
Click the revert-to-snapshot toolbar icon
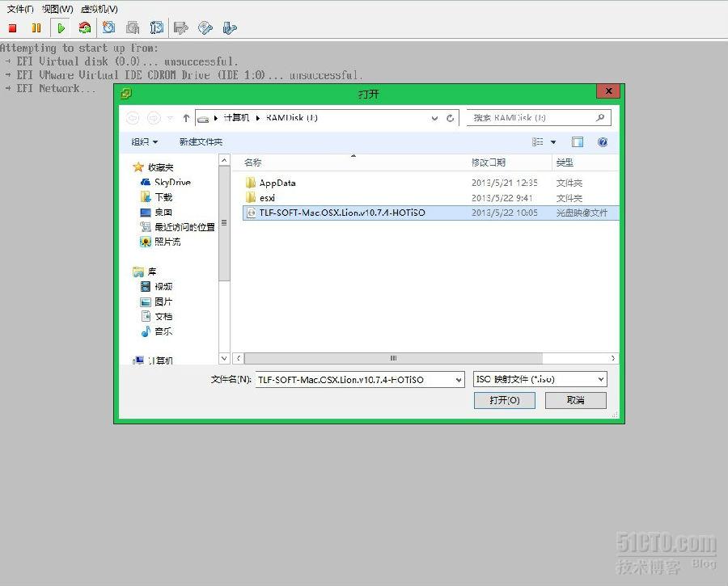(x=133, y=27)
